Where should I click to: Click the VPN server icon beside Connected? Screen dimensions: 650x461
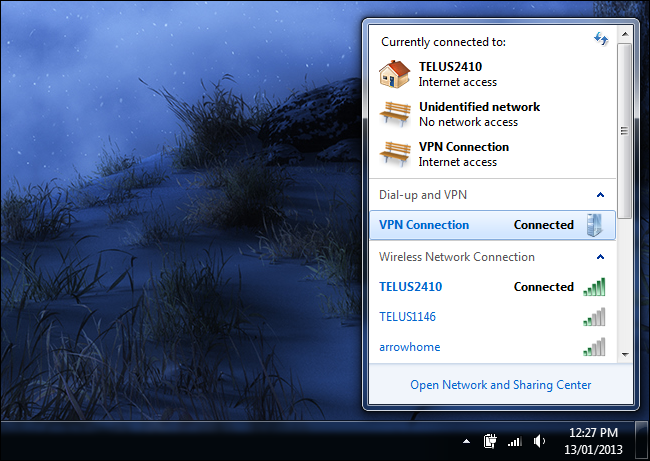point(594,225)
